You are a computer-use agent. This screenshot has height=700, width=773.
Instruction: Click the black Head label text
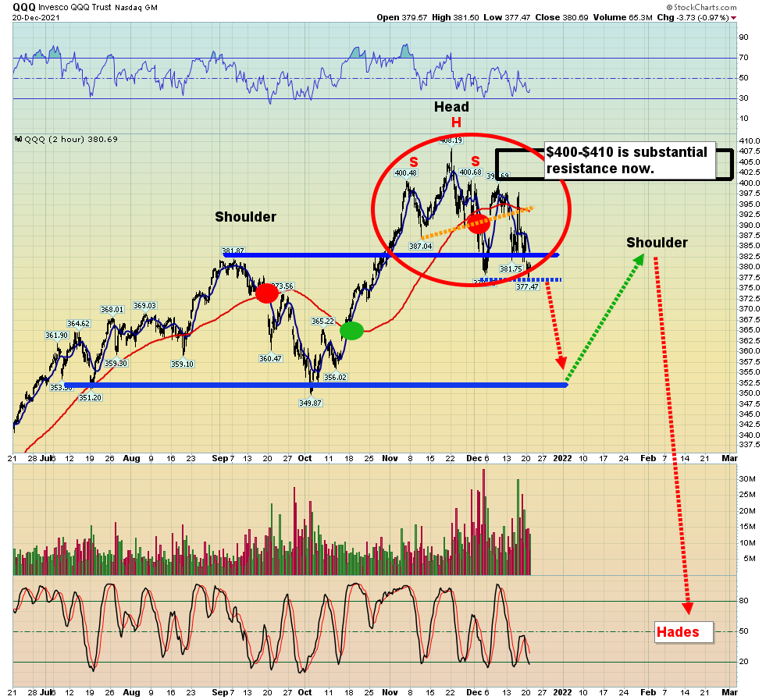coord(452,107)
